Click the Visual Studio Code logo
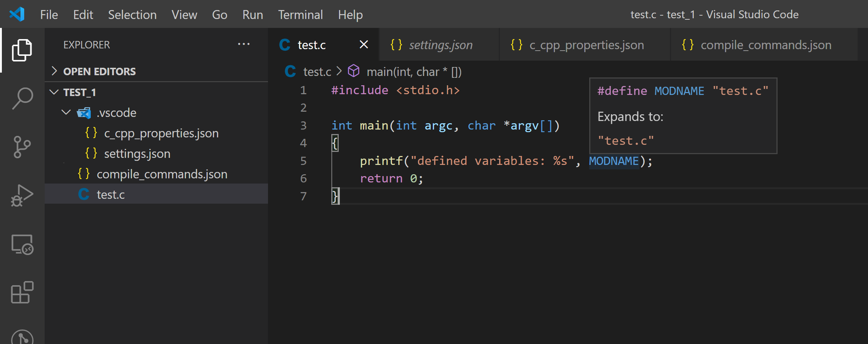868x344 pixels. coord(17,14)
